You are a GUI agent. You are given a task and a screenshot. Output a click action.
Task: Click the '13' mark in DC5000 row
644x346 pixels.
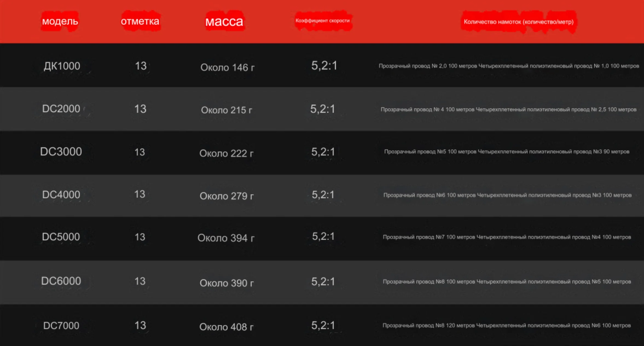click(x=140, y=237)
